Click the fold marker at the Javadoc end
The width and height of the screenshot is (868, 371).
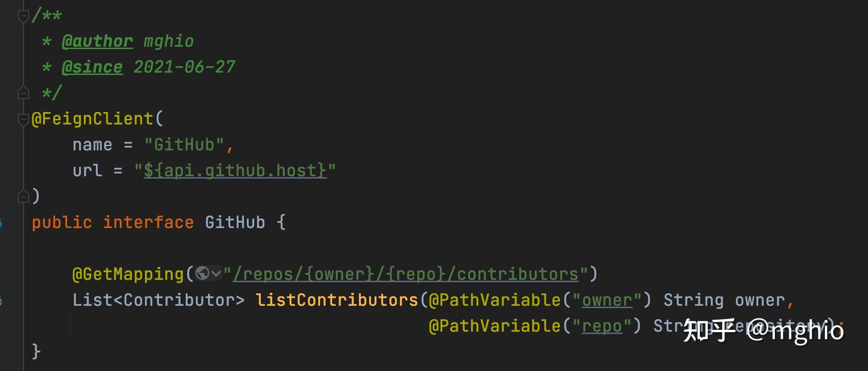pos(23,93)
